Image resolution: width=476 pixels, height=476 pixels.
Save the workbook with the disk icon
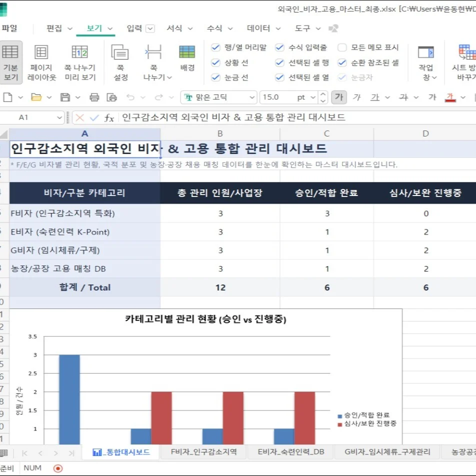[x=65, y=97]
